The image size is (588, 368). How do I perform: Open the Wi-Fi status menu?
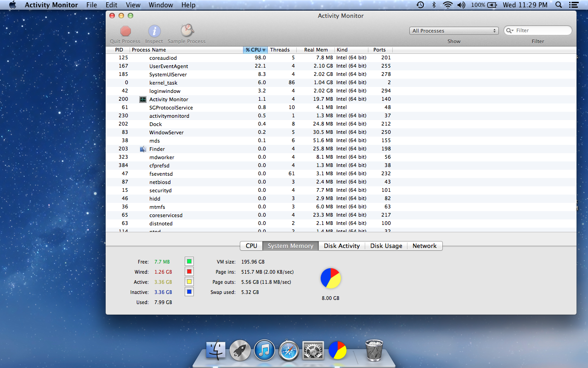(447, 5)
